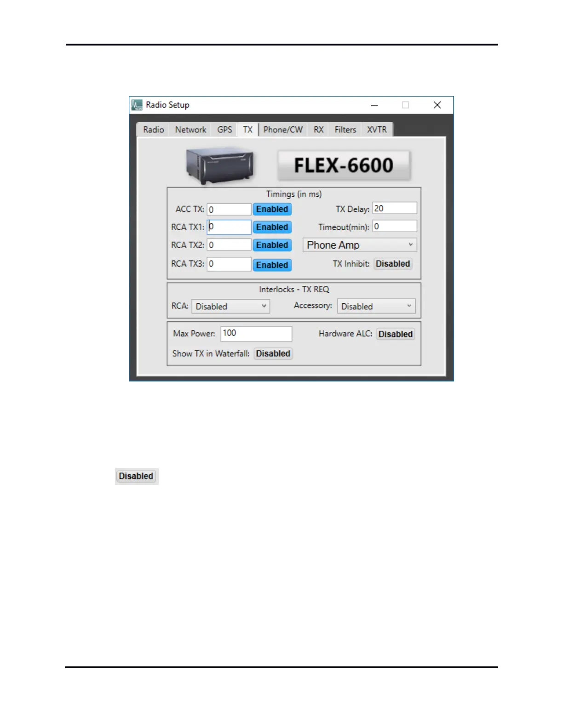Toggle the RCA TX3 Enabled button
This screenshot has width=563, height=728.
click(272, 265)
